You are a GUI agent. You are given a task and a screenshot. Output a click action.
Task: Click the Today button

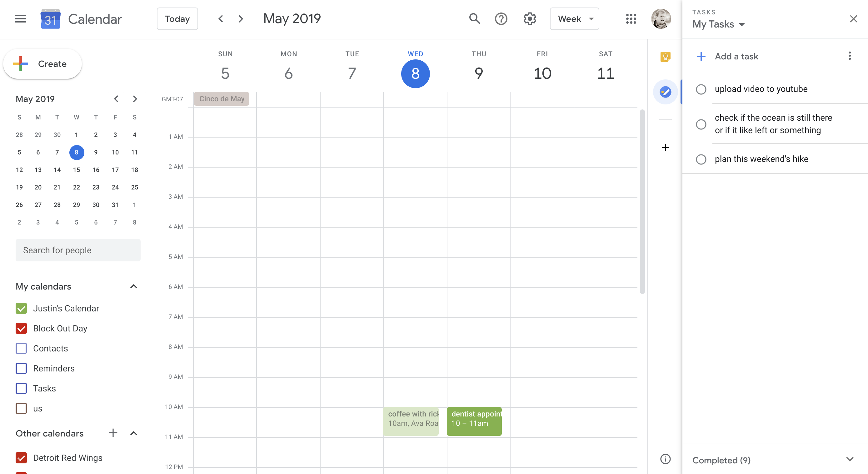pos(177,19)
